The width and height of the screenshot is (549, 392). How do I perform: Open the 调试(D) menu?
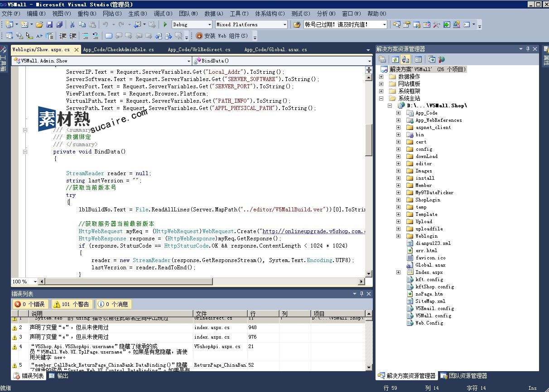point(162,14)
